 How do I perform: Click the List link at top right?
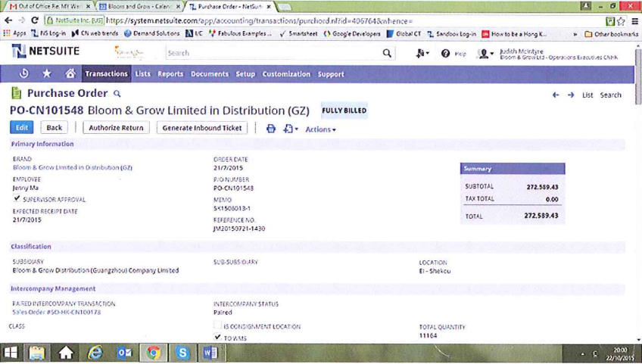pos(587,95)
